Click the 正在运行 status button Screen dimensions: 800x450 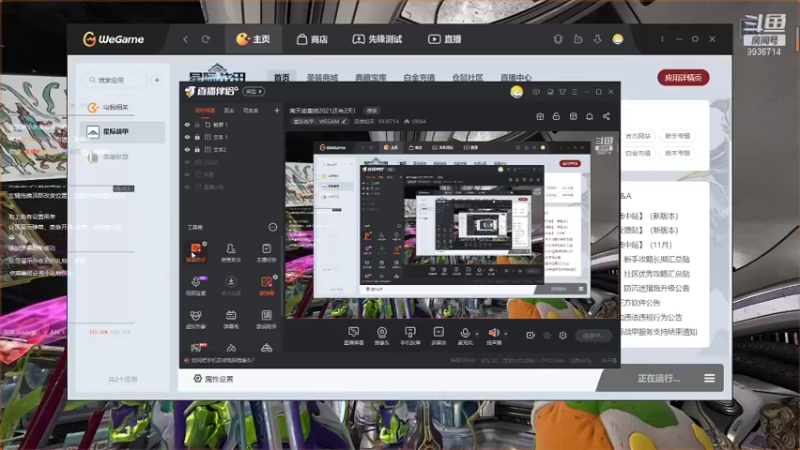coord(659,379)
